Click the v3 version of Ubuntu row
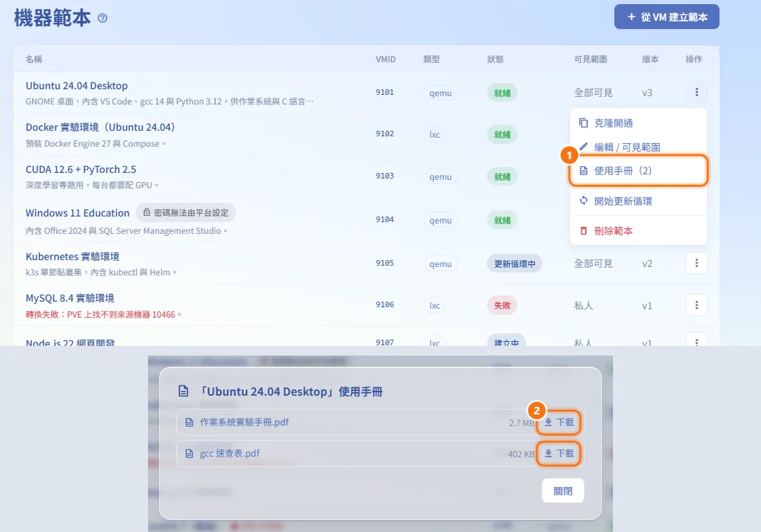The image size is (761, 532). 647,93
